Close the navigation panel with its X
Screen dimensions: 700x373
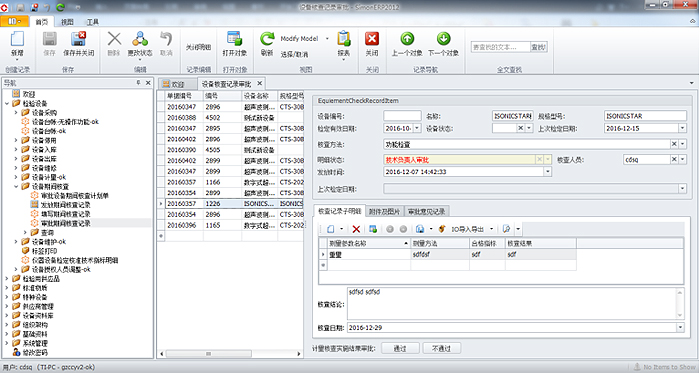pyautogui.click(x=148, y=83)
